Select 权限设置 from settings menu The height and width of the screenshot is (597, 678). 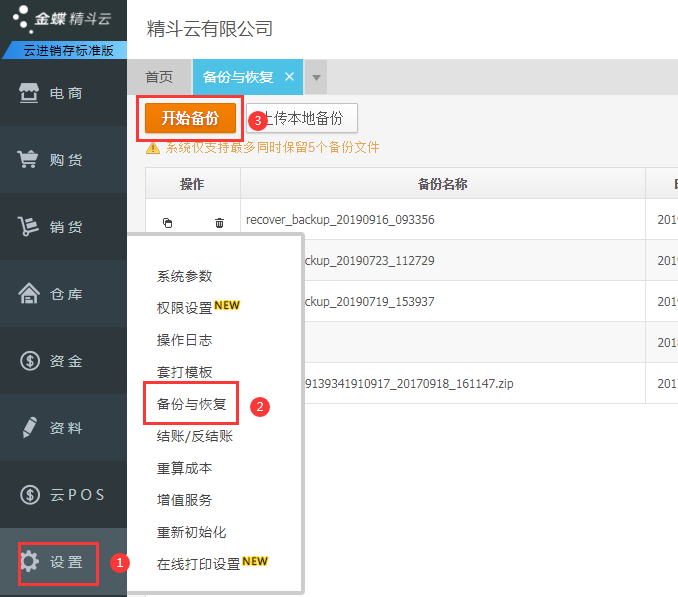tap(184, 308)
